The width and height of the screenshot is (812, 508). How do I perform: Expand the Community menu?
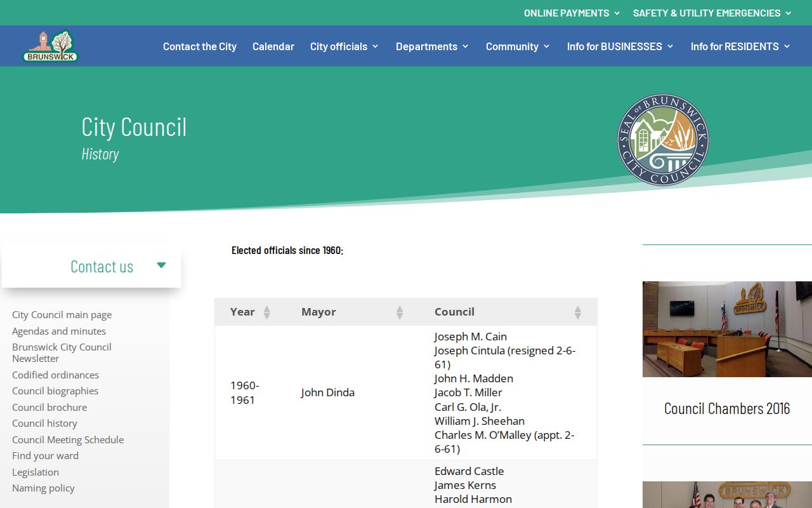coord(518,46)
